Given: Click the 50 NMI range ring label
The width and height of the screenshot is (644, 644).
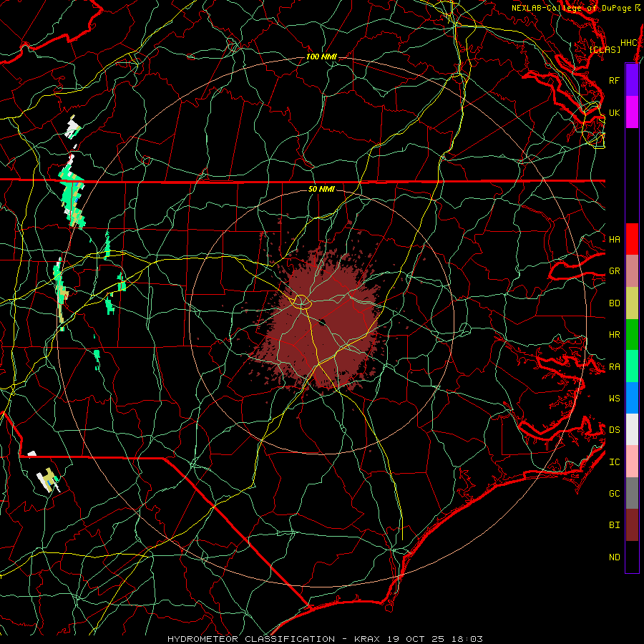Looking at the screenshot, I should click(321, 189).
